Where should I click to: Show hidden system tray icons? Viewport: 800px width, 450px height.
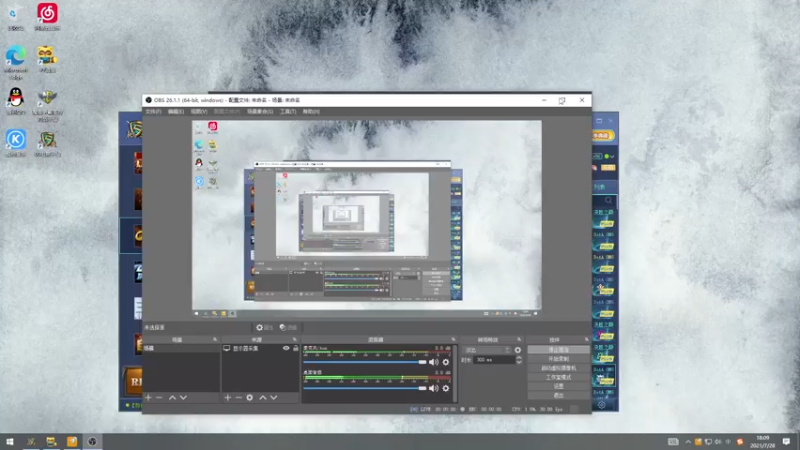[688, 442]
